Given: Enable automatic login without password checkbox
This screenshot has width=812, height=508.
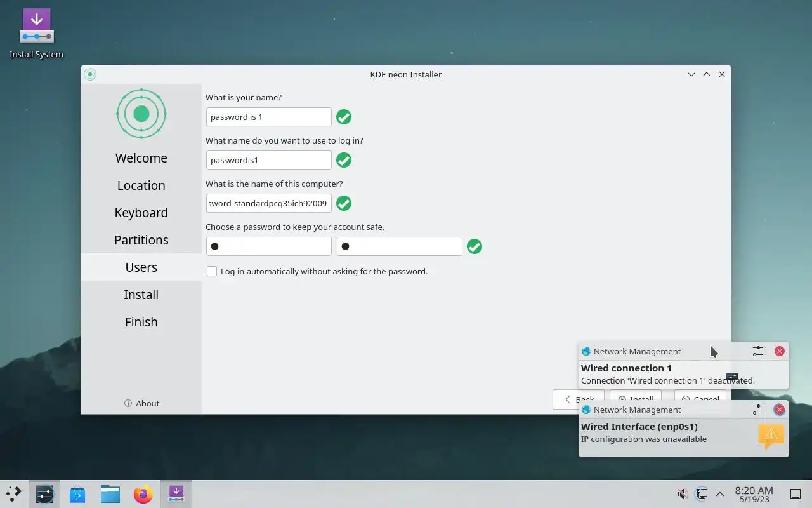Looking at the screenshot, I should (x=212, y=271).
